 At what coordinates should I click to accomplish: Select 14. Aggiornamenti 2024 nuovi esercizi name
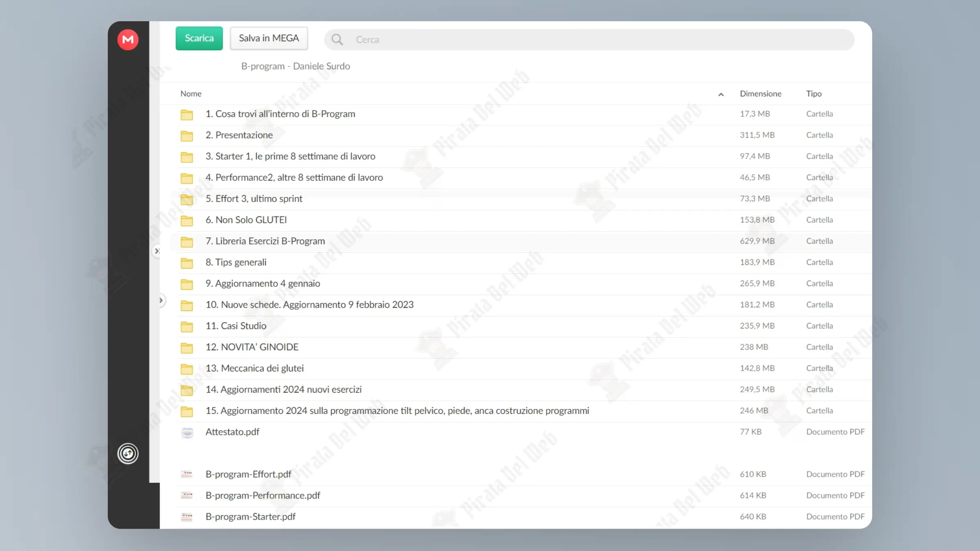(283, 390)
